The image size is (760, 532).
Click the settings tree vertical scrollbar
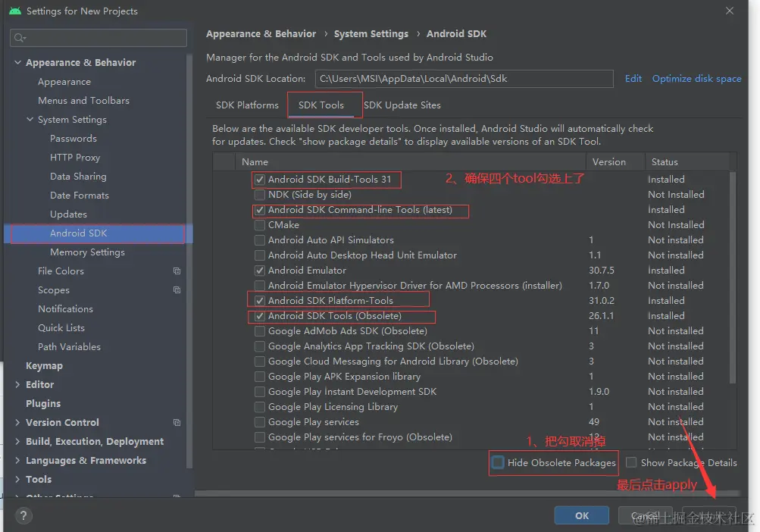[x=189, y=262]
